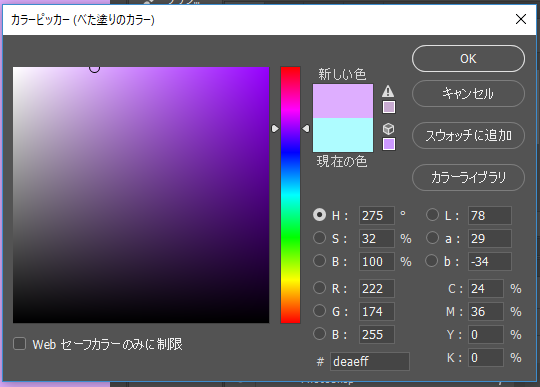
Task: Click the M field showing 36
Action: [x=486, y=312]
